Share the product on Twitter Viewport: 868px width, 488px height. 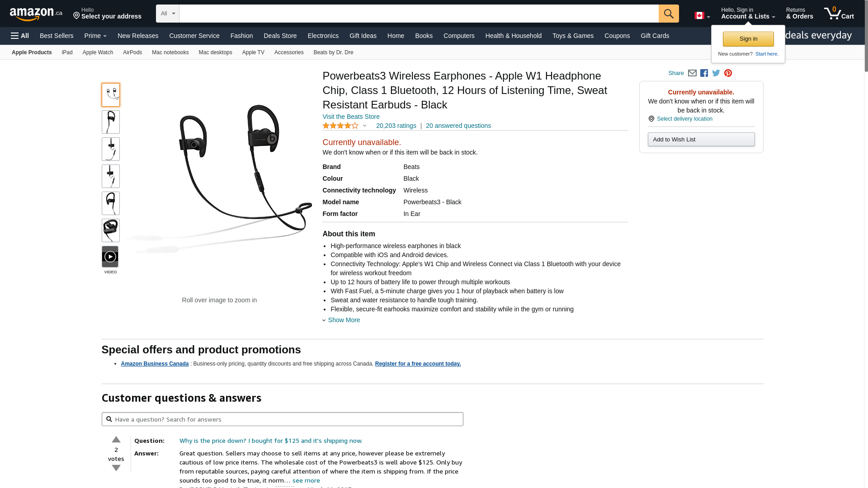pos(716,73)
